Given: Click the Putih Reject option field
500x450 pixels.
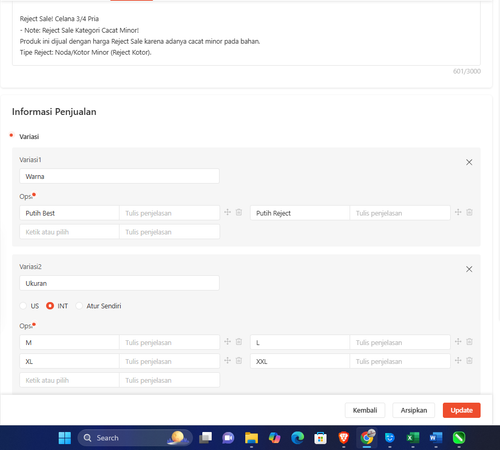Looking at the screenshot, I should [300, 213].
